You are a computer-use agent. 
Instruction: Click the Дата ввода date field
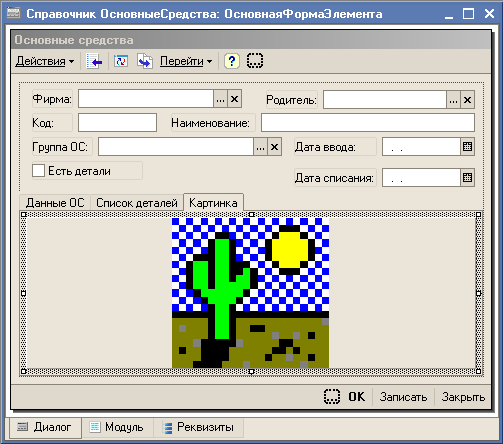pyautogui.click(x=421, y=147)
